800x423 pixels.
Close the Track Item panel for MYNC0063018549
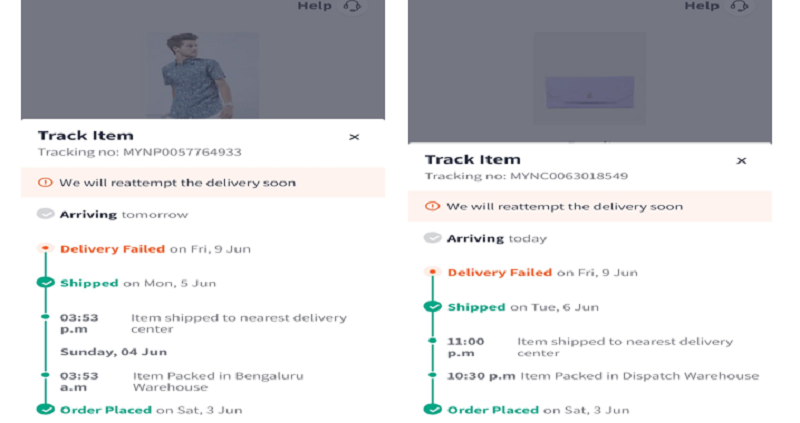tap(741, 161)
